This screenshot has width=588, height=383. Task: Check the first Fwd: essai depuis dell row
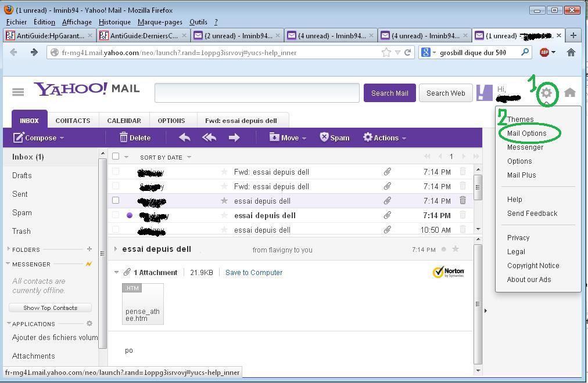[116, 171]
